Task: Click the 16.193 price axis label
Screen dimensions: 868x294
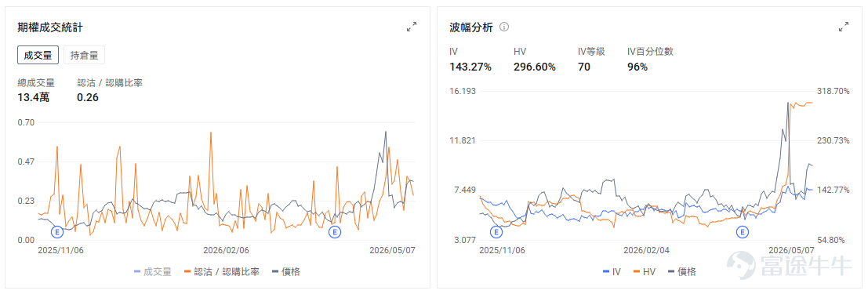Action: click(463, 91)
